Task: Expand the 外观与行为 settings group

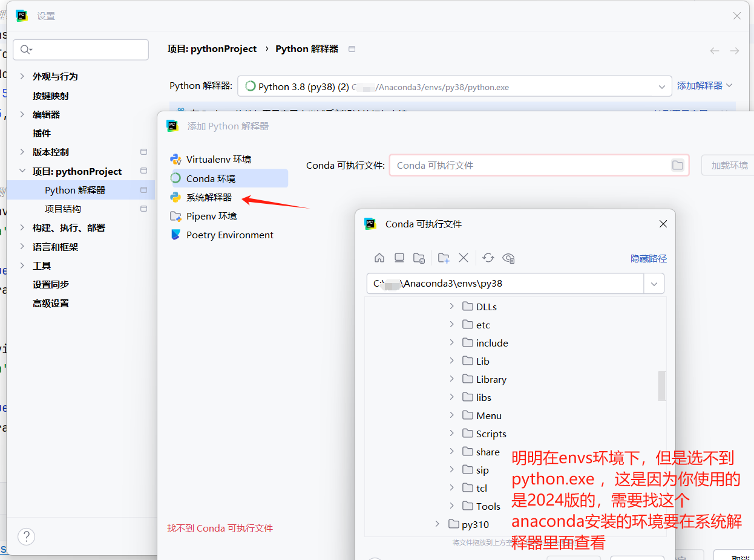Action: coord(22,76)
